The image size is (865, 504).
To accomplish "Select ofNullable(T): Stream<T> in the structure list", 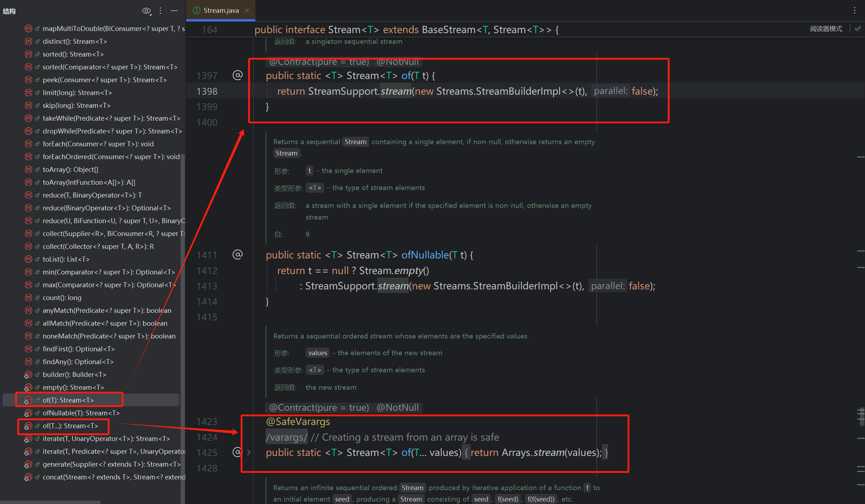I will click(81, 413).
